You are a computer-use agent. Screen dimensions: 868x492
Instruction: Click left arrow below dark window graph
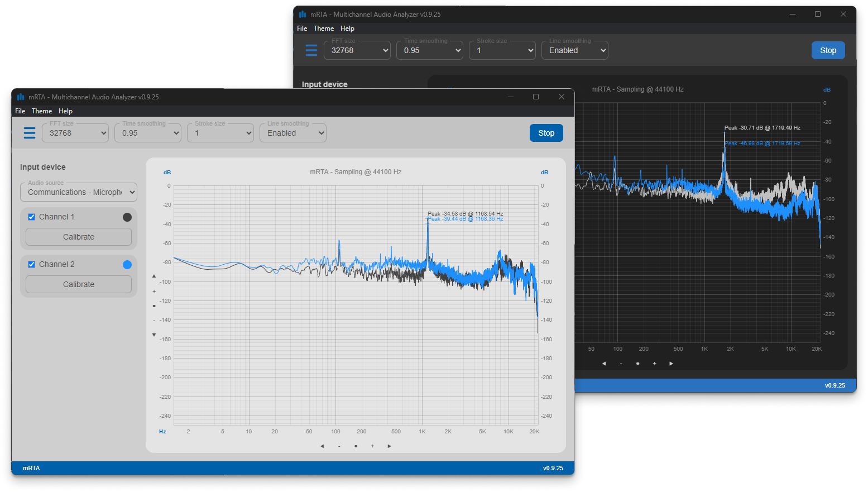[x=604, y=364]
